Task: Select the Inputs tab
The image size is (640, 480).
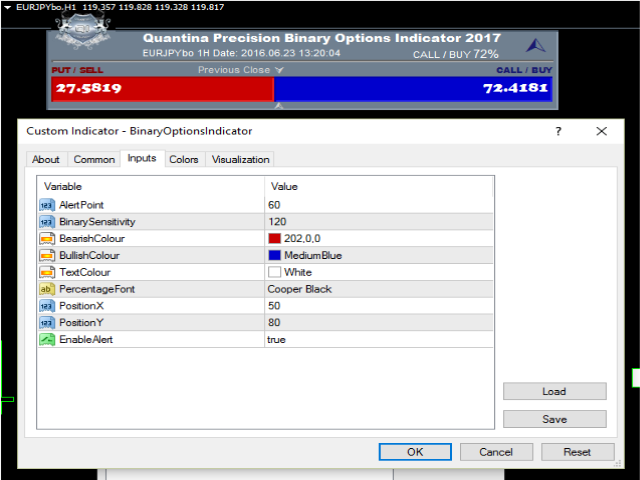Action: 142,158
